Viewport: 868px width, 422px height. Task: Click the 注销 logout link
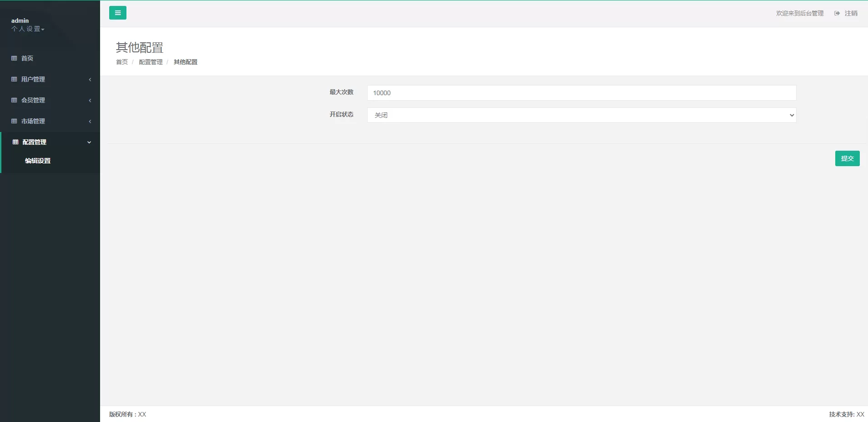851,13
